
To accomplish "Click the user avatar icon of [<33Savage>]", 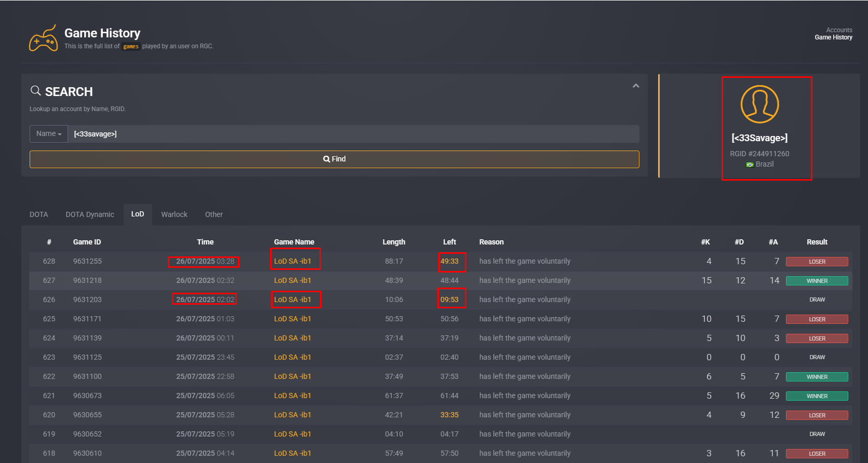I will coord(759,104).
